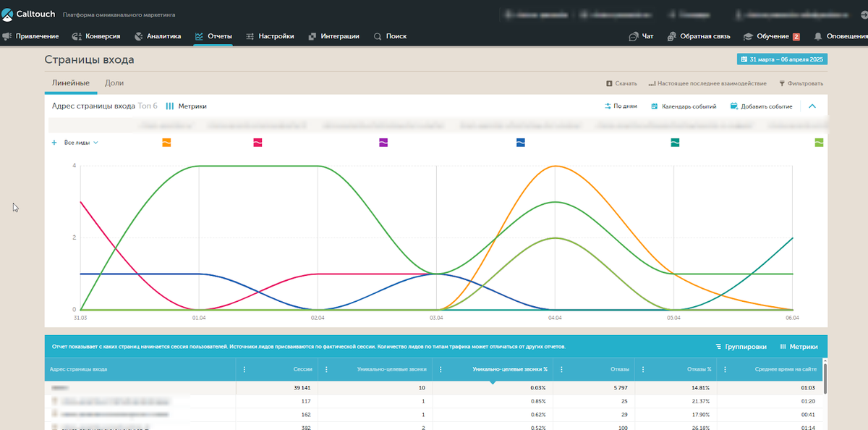Image resolution: width=868 pixels, height=430 pixels.
Task: Switch to Доли tab
Action: click(x=114, y=83)
